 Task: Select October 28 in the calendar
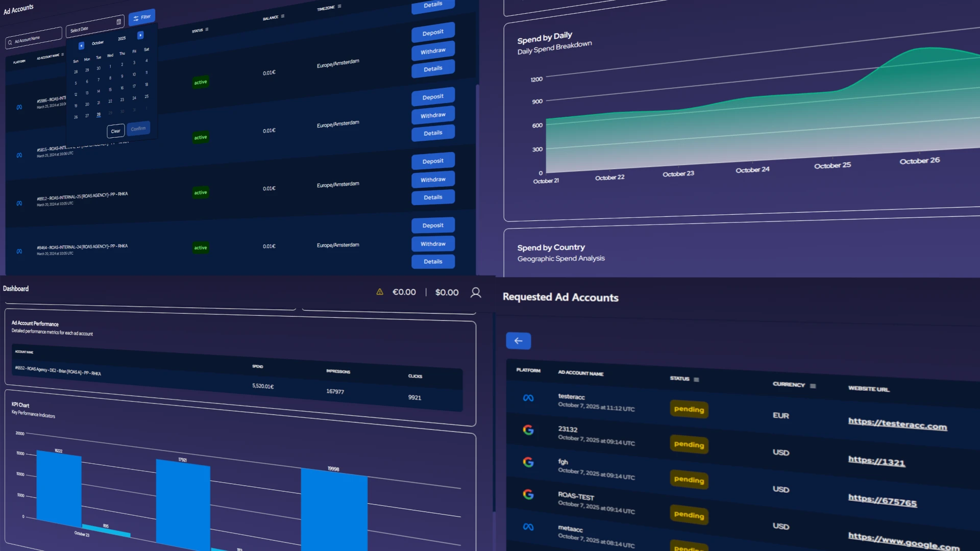click(99, 114)
